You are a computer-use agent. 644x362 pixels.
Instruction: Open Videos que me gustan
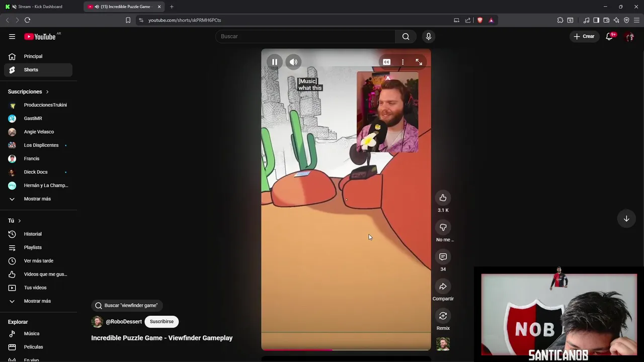[x=38, y=274]
